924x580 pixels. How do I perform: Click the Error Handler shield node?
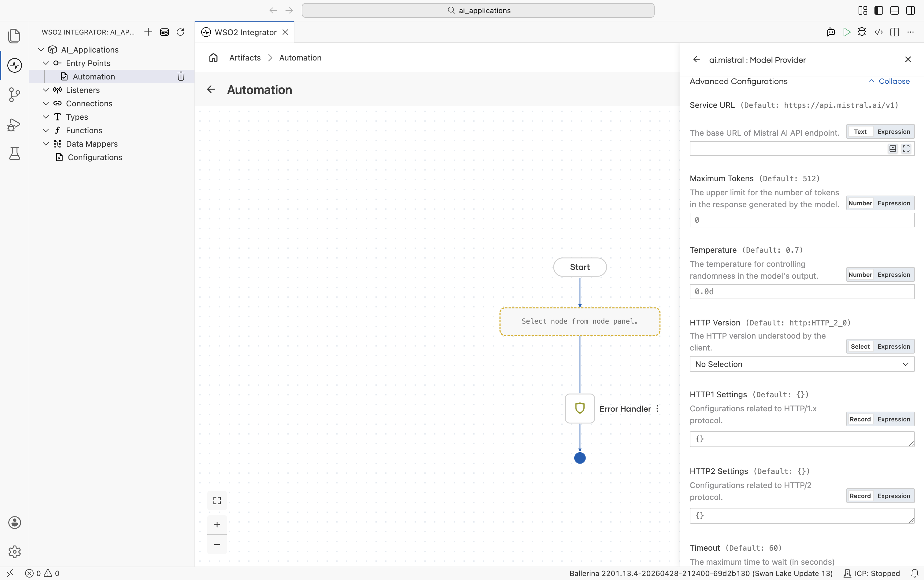580,409
